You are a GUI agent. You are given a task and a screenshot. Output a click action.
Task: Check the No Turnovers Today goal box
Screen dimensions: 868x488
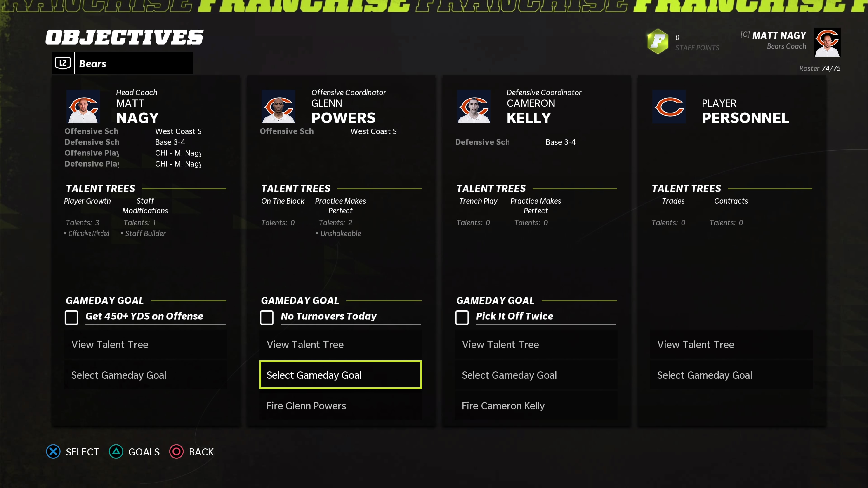coord(267,317)
